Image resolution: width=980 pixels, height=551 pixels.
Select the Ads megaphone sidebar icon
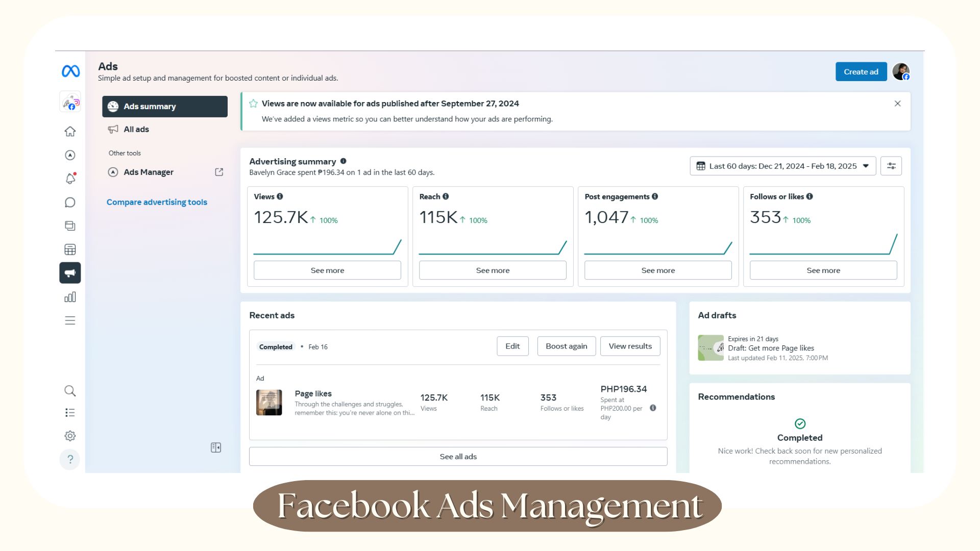coord(70,273)
